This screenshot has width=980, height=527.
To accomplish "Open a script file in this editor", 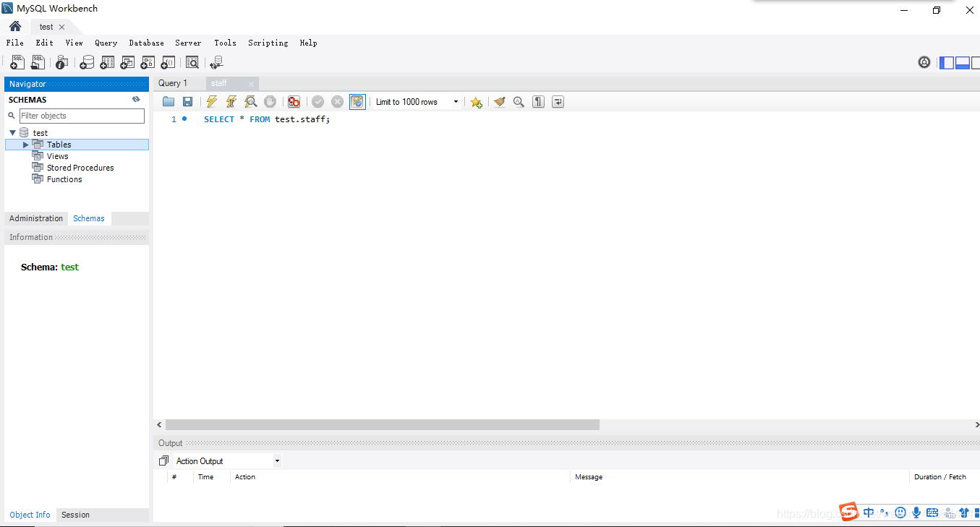I will (x=169, y=102).
